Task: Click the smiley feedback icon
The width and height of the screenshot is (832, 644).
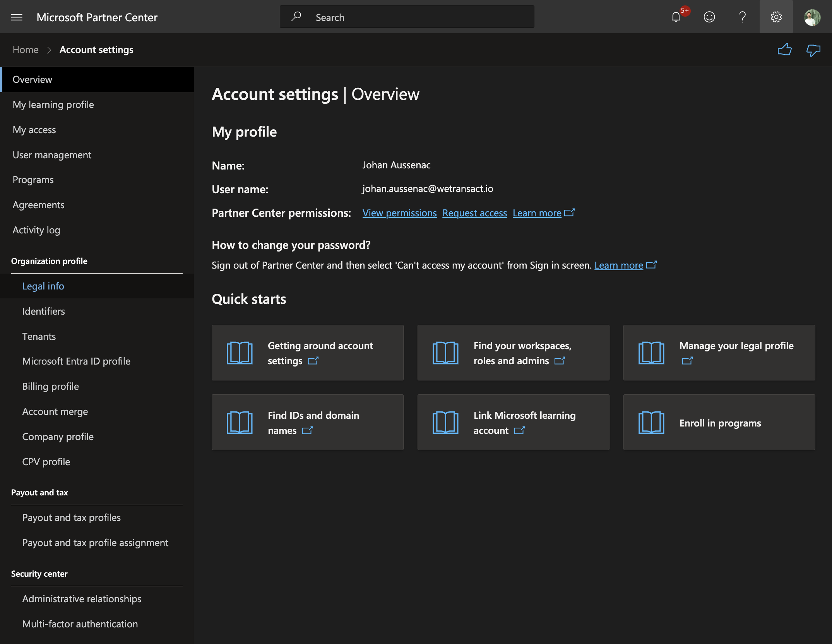Action: click(709, 17)
